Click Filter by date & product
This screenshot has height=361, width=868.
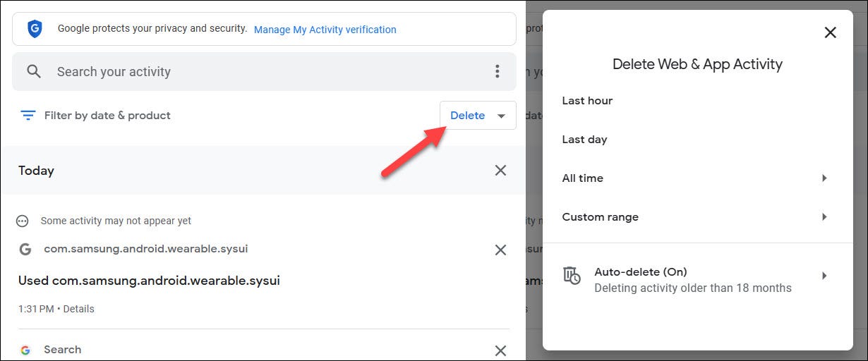point(107,116)
